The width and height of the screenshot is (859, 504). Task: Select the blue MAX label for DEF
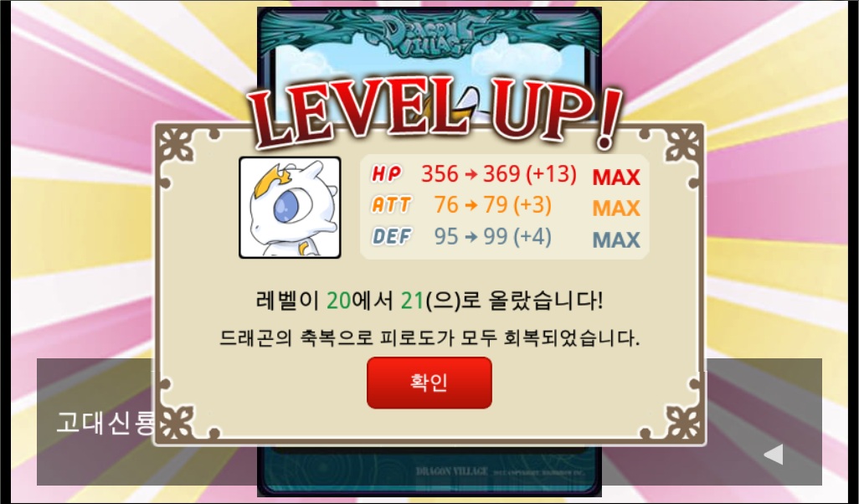pos(616,239)
